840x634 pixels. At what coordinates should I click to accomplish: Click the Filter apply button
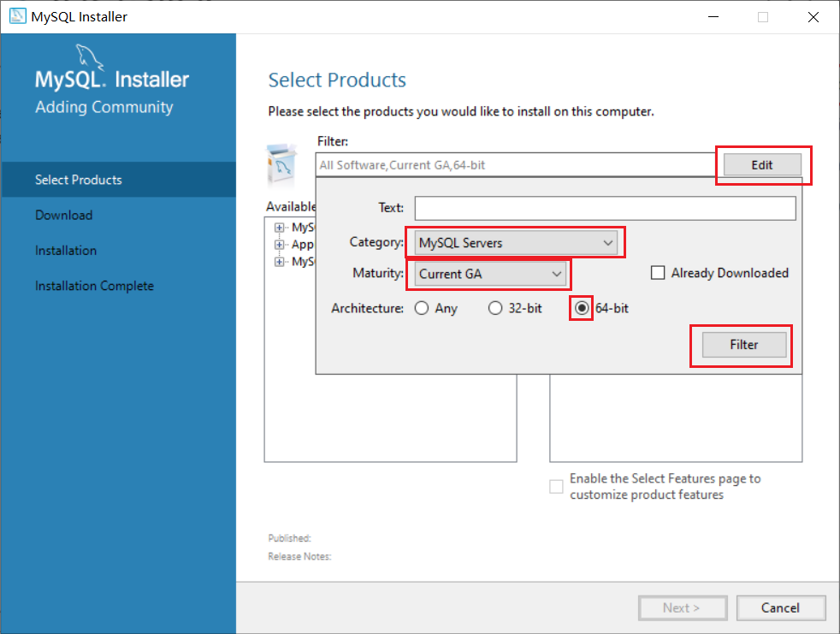point(743,345)
